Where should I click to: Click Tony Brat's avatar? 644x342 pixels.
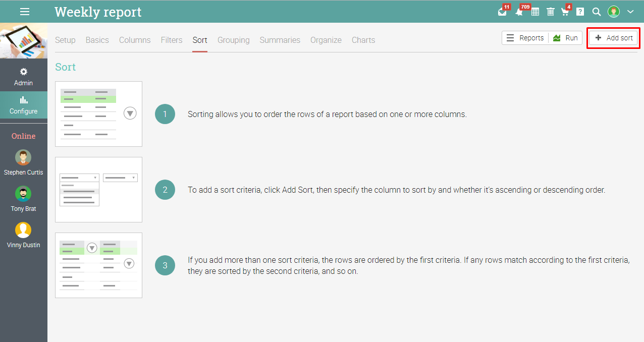(23, 194)
